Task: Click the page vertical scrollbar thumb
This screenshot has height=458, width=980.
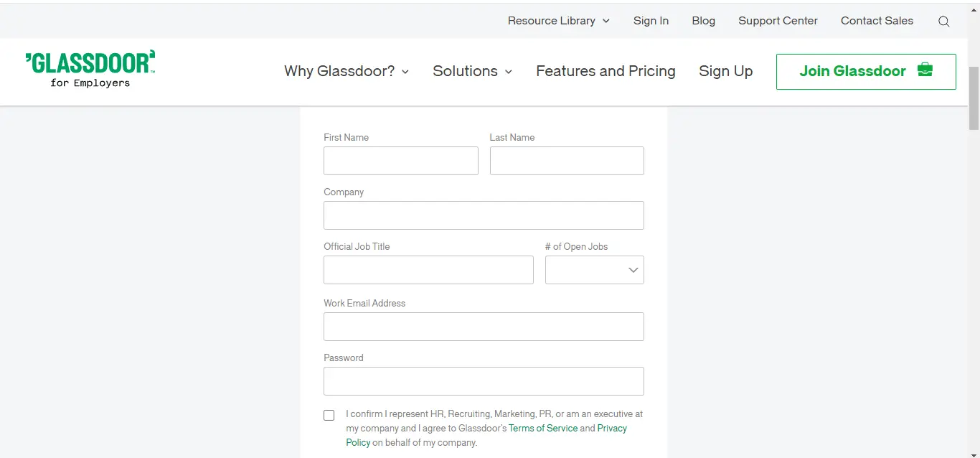Action: pos(974,98)
